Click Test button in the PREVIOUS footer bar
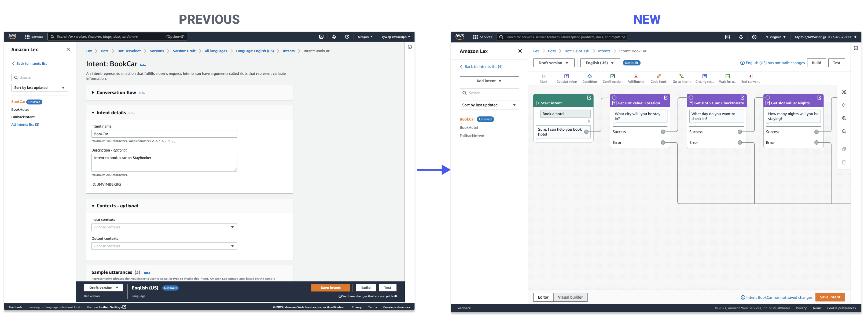The height and width of the screenshot is (323, 868). point(388,288)
